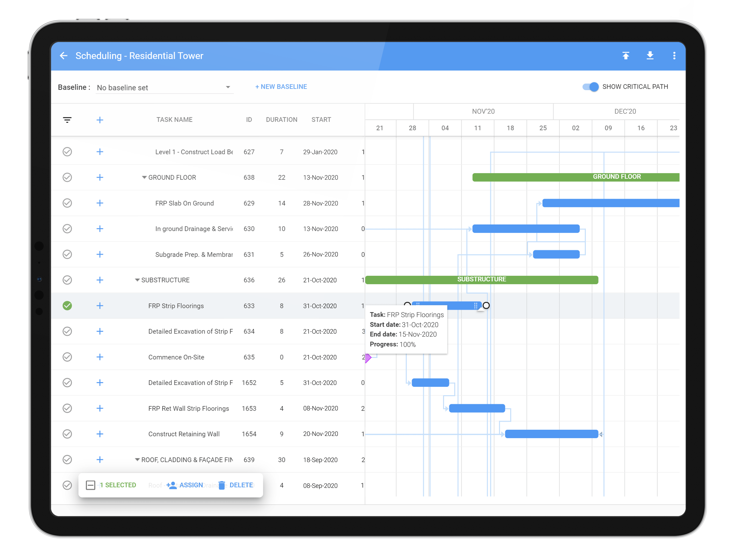Clear selection via the minus checkbox in action bar
Image resolution: width=733 pixels, height=560 pixels.
pyautogui.click(x=91, y=486)
